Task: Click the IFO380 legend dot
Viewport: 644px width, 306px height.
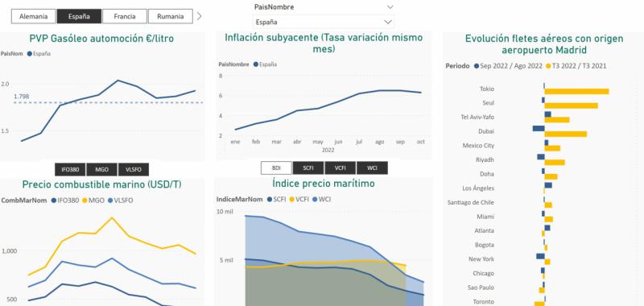Action: 53,201
